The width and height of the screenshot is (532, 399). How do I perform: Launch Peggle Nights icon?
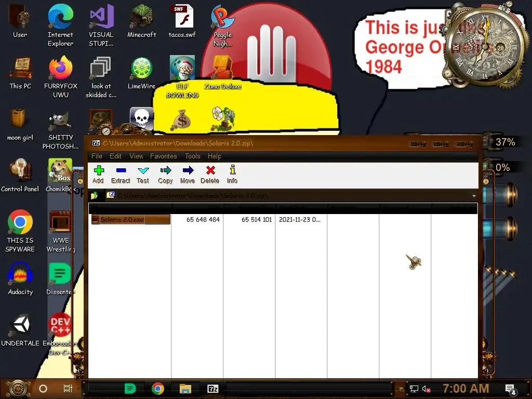[x=222, y=25]
